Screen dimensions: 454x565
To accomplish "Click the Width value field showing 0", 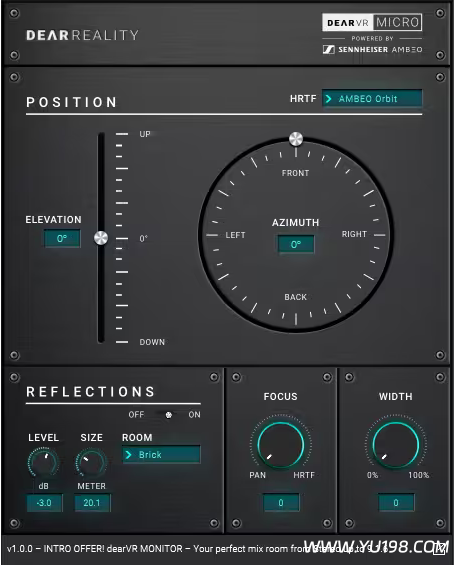I will coord(396,503).
